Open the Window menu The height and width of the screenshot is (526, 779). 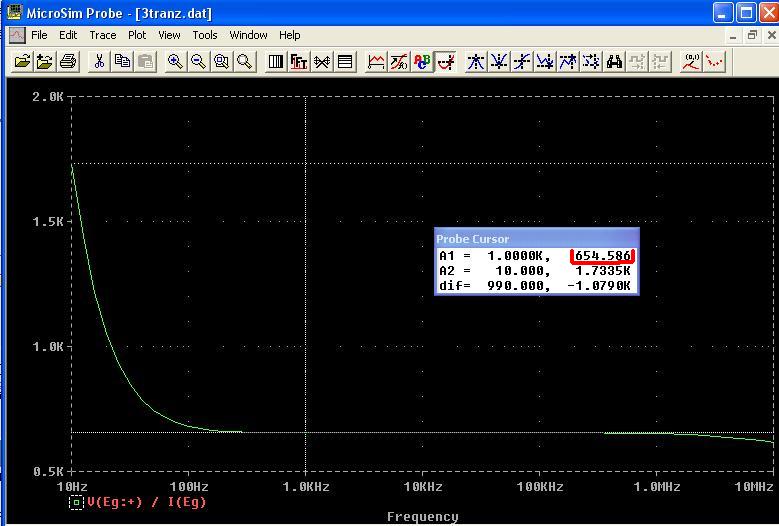pyautogui.click(x=248, y=35)
